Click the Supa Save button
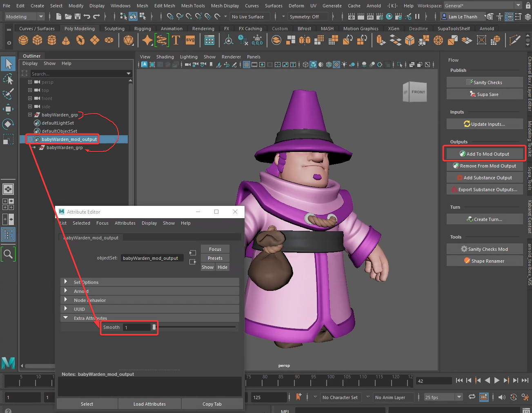 click(485, 94)
